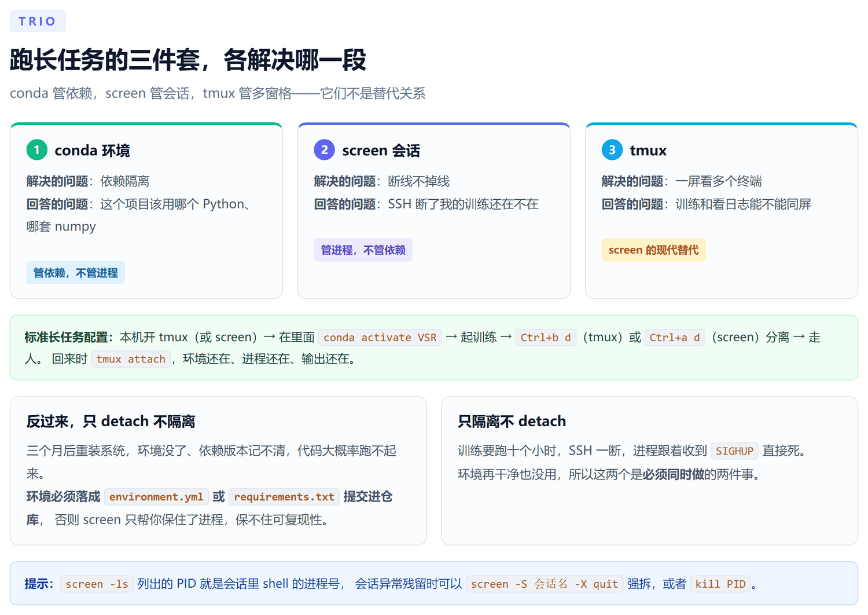Click the 'screen 会话' card heading

(x=381, y=151)
